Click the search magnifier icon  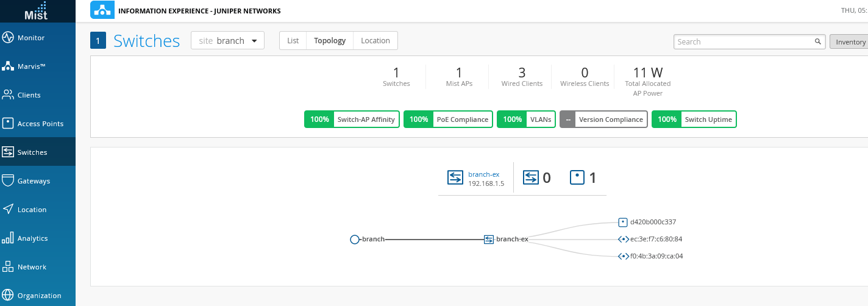point(818,42)
